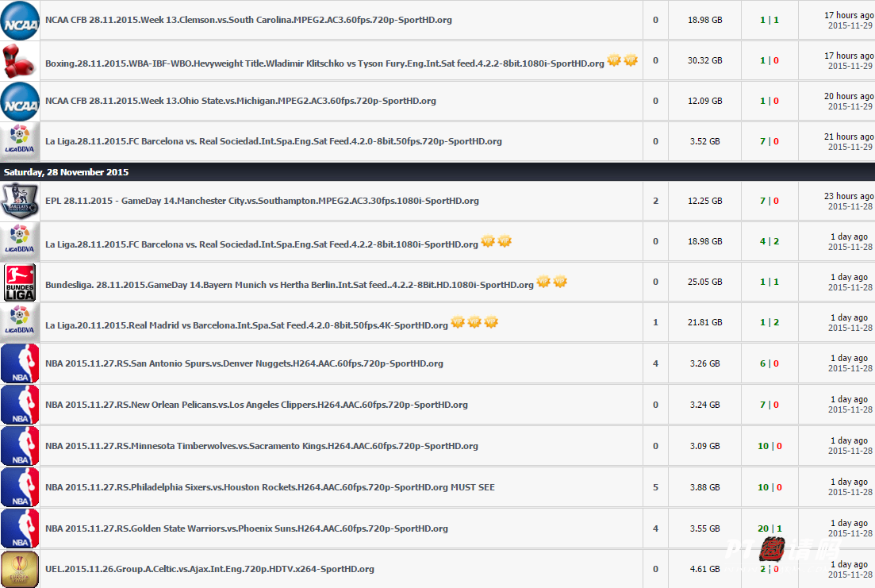Open EPL Manchester City vs Southampton link

[262, 201]
